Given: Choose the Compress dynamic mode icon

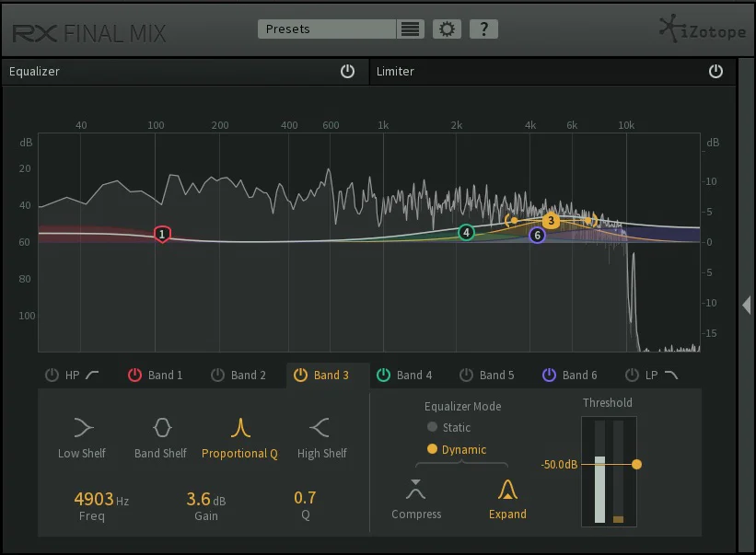Looking at the screenshot, I should tap(415, 490).
